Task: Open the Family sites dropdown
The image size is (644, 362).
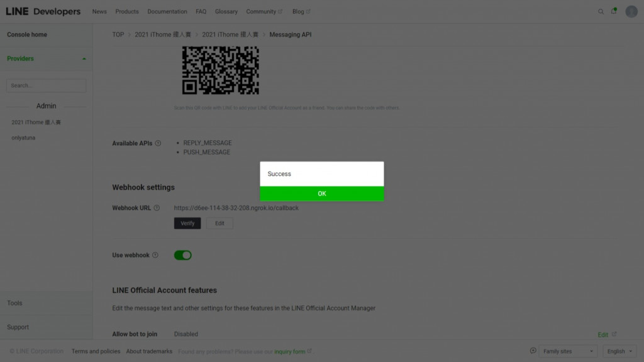Action: point(568,351)
